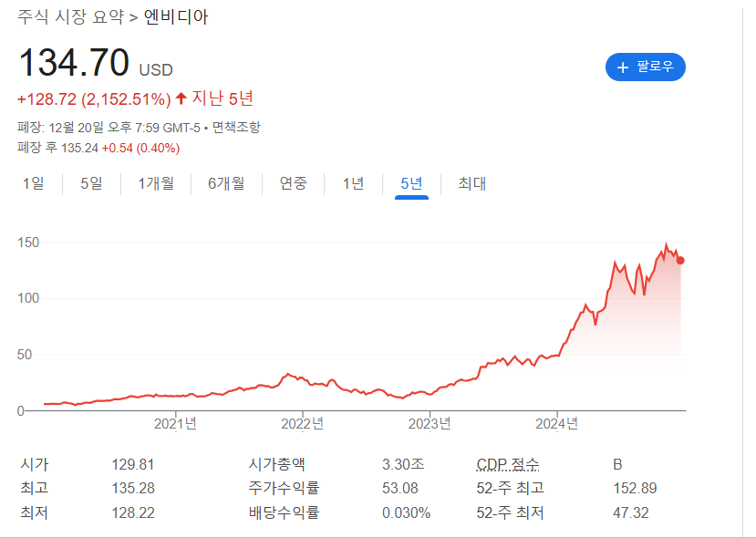Open the 최대 max range tab
This screenshot has height=538, width=756.
click(x=472, y=183)
